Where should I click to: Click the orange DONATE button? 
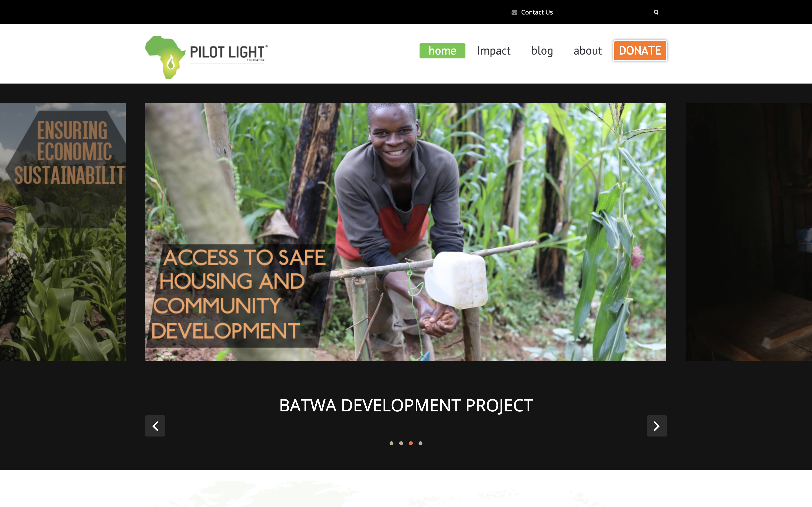(640, 51)
